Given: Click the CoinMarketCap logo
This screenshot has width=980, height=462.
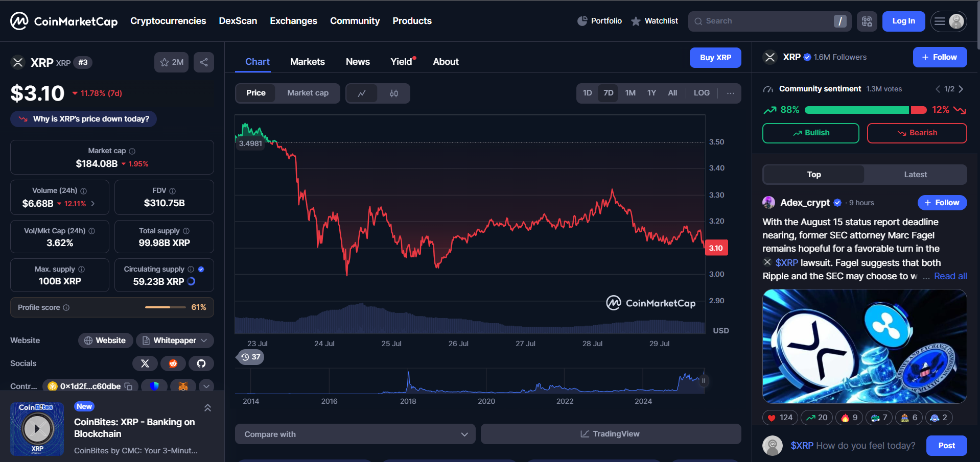Looking at the screenshot, I should [x=64, y=21].
